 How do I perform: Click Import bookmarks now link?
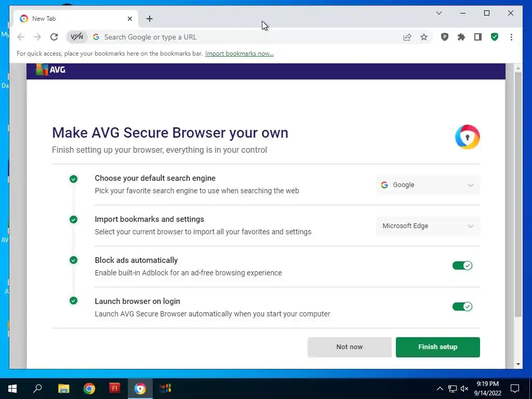(x=240, y=54)
